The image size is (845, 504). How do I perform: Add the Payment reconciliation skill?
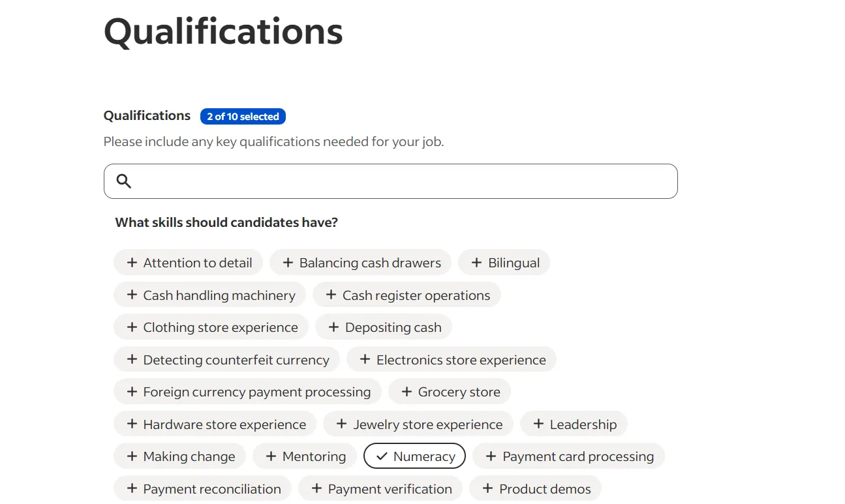pos(202,488)
